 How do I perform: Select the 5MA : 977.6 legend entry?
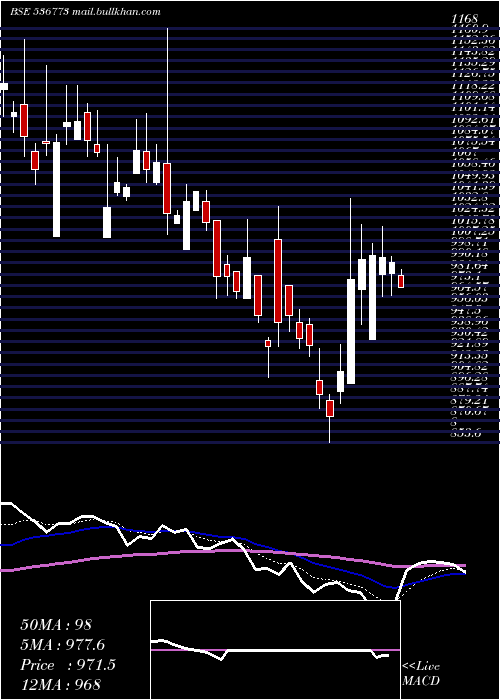point(62,645)
